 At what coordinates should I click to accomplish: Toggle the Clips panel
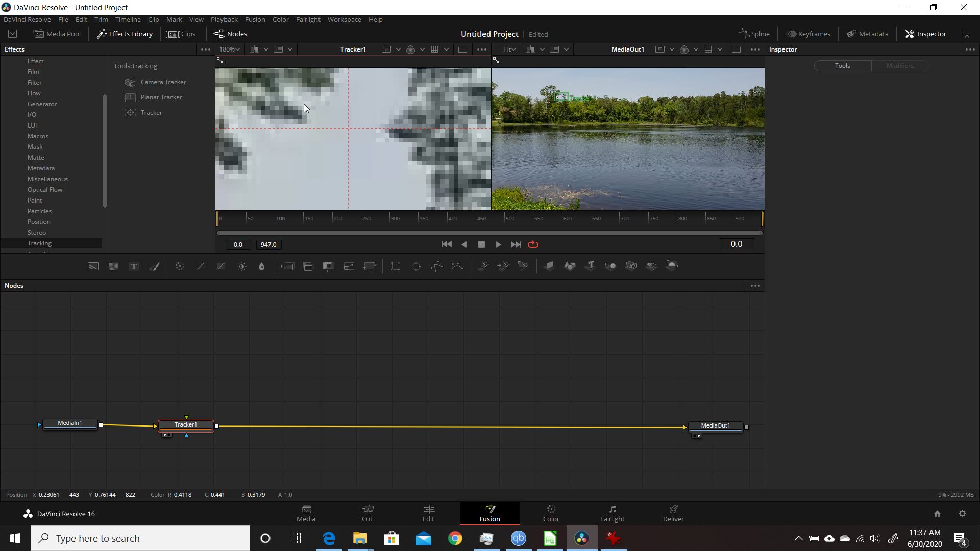(182, 34)
